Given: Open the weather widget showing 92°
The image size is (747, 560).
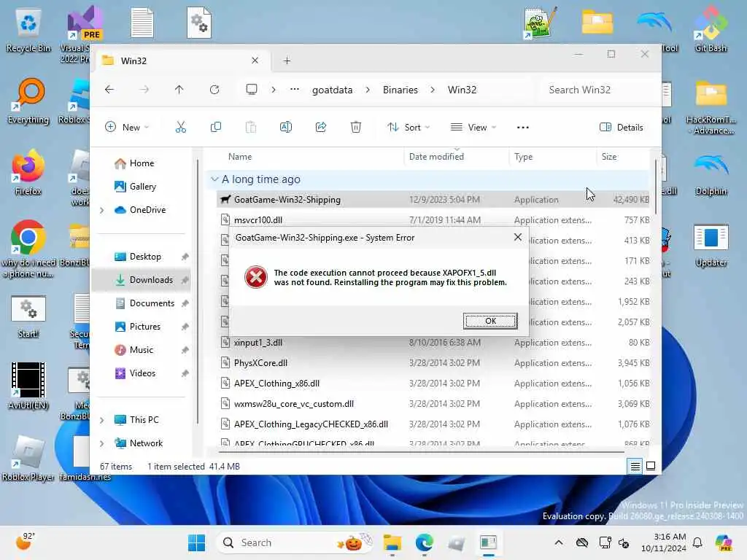Looking at the screenshot, I should click(25, 542).
